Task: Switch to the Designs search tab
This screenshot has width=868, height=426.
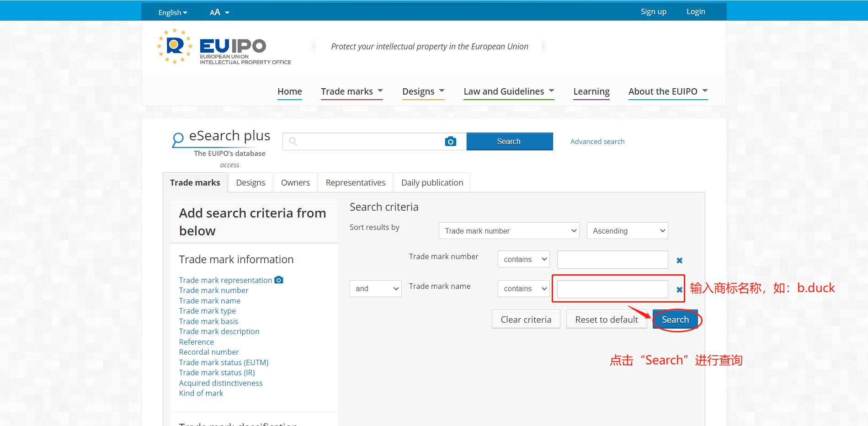Action: (250, 183)
